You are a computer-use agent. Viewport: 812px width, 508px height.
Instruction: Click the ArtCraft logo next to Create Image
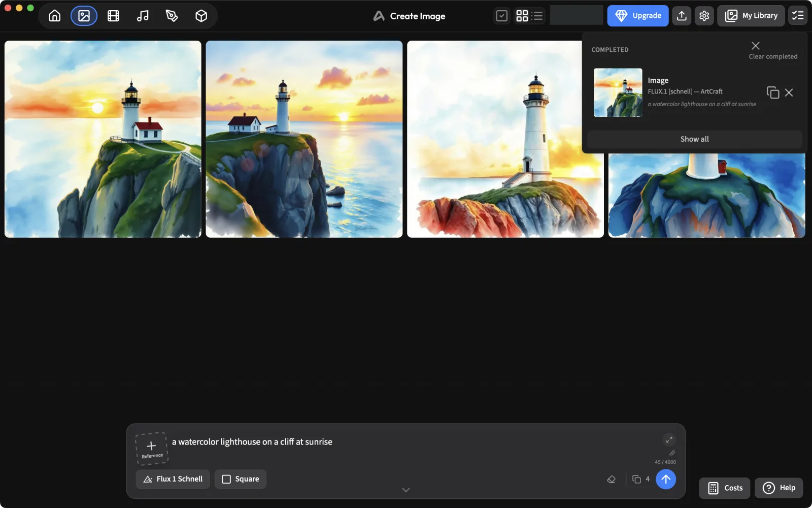coord(379,16)
